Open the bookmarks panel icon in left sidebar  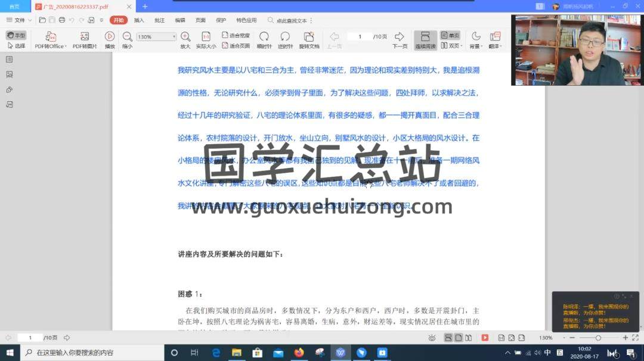point(9,60)
